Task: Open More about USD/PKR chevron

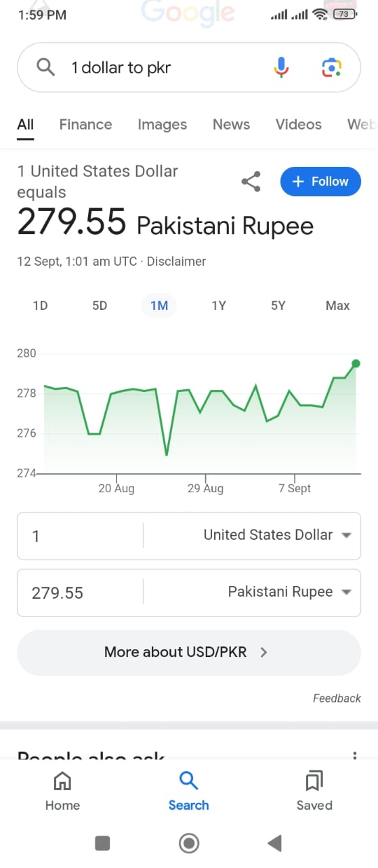Action: click(x=264, y=652)
